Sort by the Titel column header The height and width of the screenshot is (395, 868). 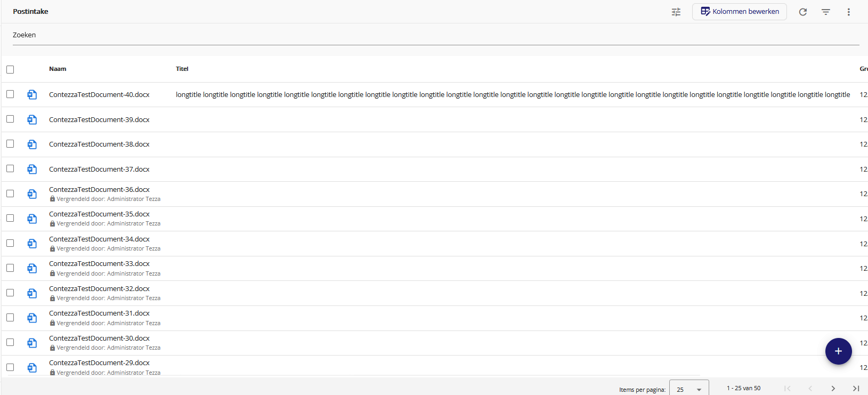coord(182,69)
